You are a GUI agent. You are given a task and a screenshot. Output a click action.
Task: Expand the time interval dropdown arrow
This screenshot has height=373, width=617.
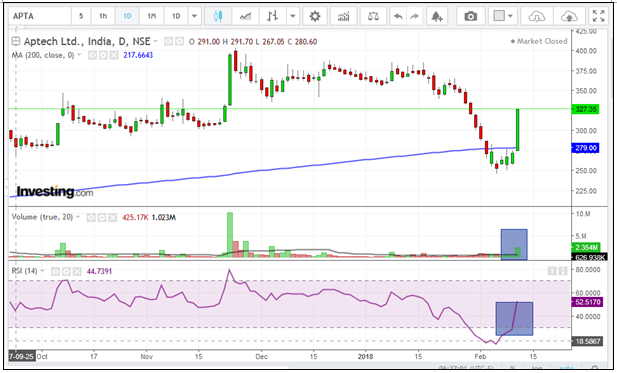194,16
